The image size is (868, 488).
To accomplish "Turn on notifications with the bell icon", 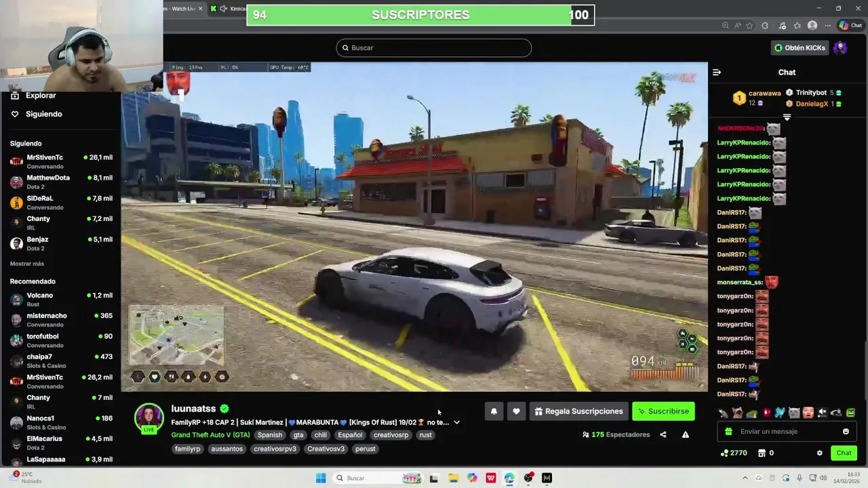I will click(494, 411).
